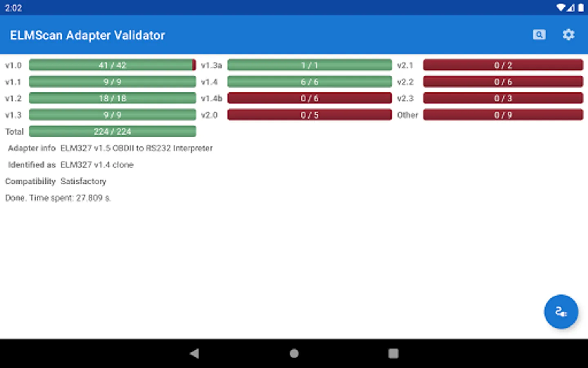Select the v1.2 progress bar 18 / 18
Image resolution: width=588 pixels, height=368 pixels.
pos(112,98)
